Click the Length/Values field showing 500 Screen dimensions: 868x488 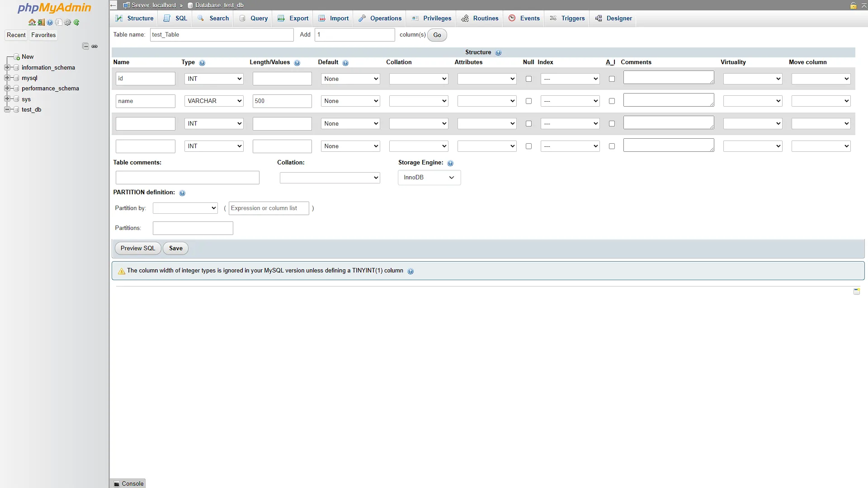pyautogui.click(x=282, y=101)
